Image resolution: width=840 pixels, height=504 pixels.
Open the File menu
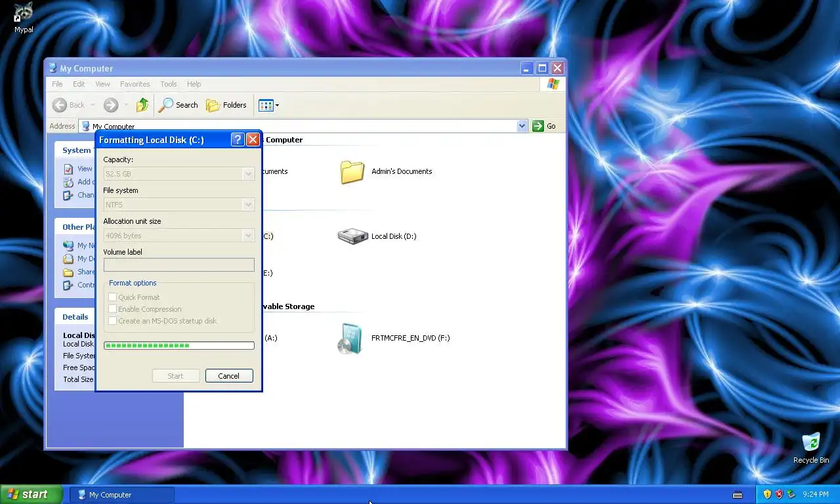(x=57, y=84)
